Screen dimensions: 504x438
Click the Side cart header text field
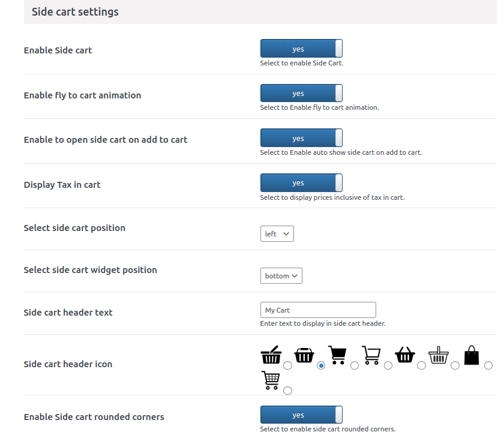click(x=318, y=310)
